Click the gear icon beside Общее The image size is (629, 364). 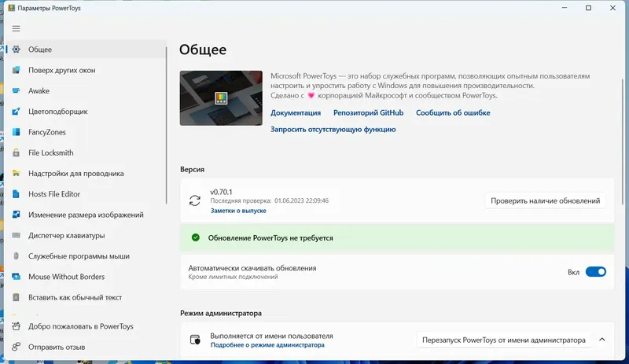point(16,50)
